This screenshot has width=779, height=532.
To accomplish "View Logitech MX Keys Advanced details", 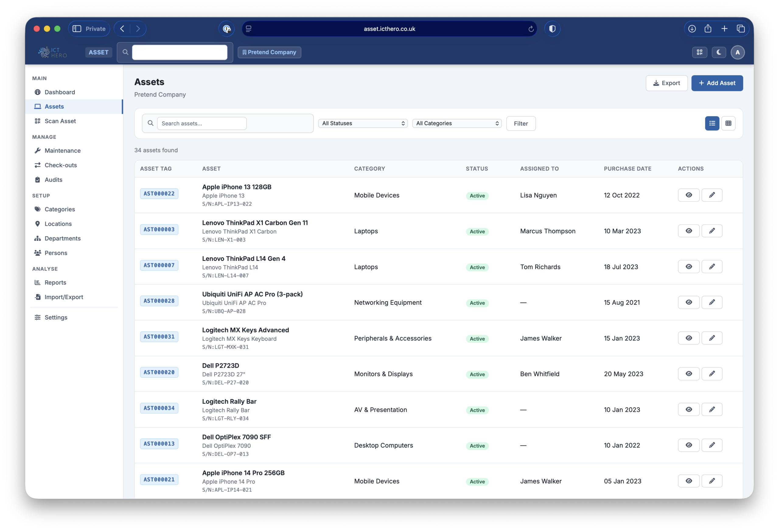I will click(689, 338).
